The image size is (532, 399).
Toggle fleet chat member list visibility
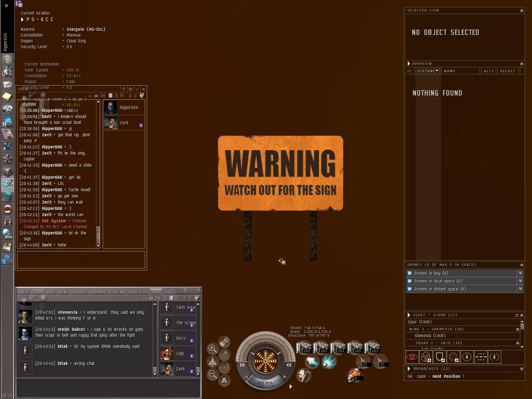point(197,298)
